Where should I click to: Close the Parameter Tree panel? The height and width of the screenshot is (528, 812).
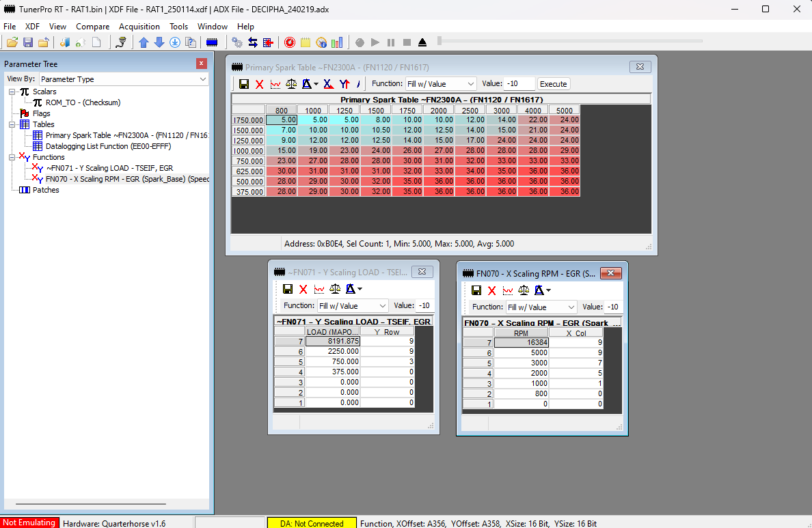tap(202, 64)
